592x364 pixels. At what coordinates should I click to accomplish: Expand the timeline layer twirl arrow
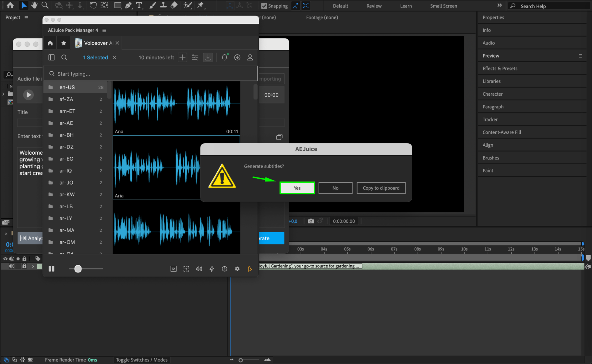[x=33, y=266]
